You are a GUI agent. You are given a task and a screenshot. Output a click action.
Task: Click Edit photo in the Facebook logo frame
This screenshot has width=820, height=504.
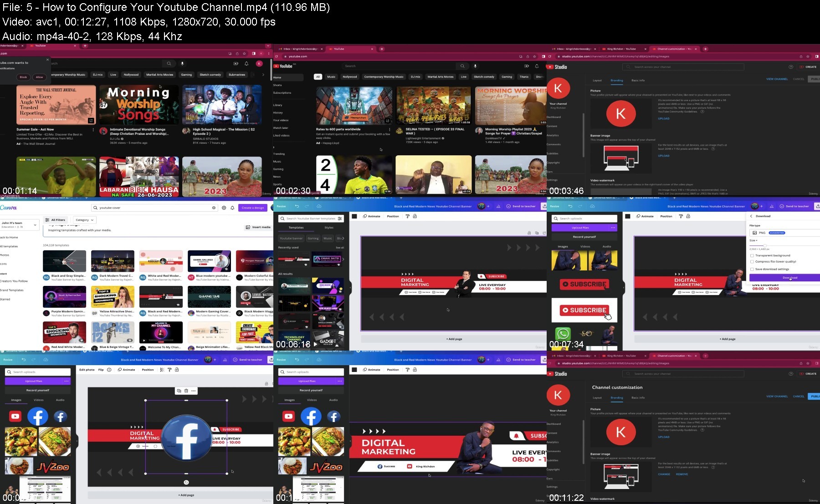pyautogui.click(x=87, y=370)
